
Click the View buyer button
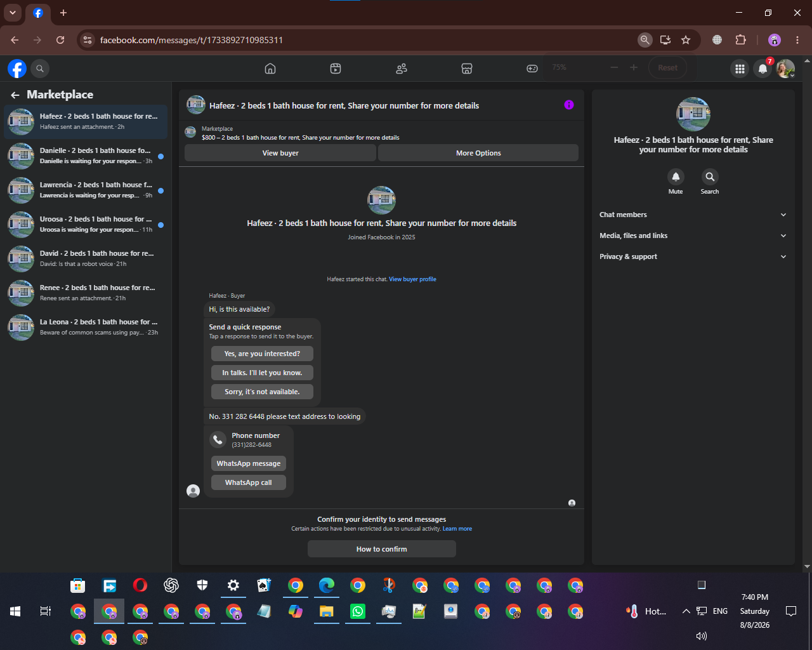(280, 153)
